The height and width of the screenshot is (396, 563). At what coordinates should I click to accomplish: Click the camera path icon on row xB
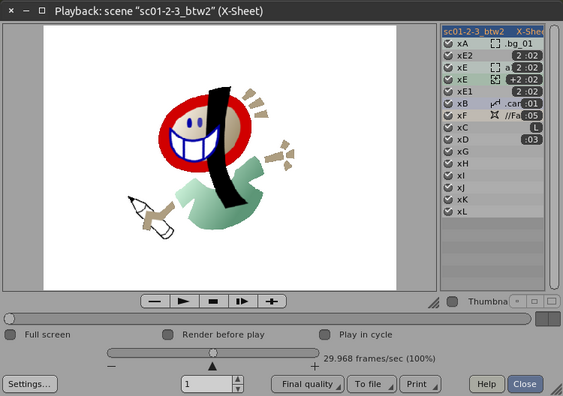(495, 103)
